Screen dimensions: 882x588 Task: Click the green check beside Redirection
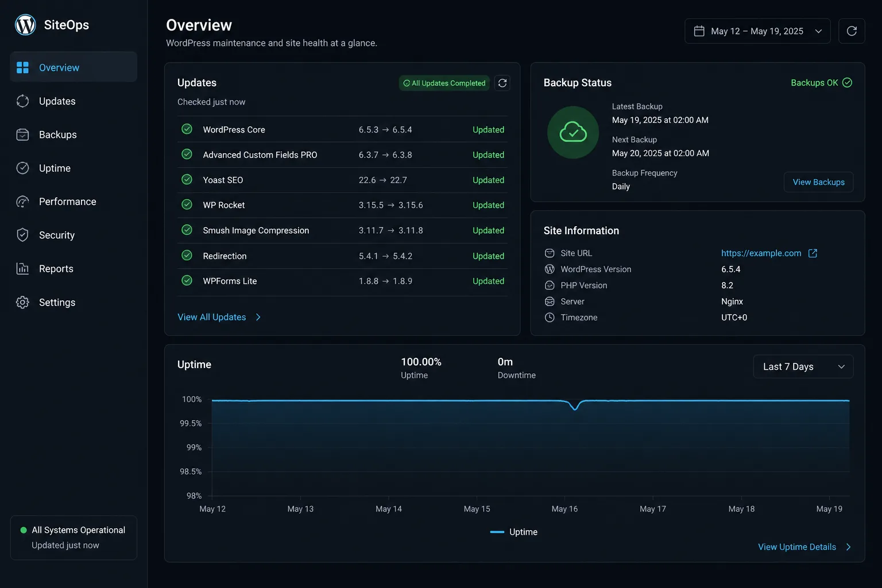point(187,256)
